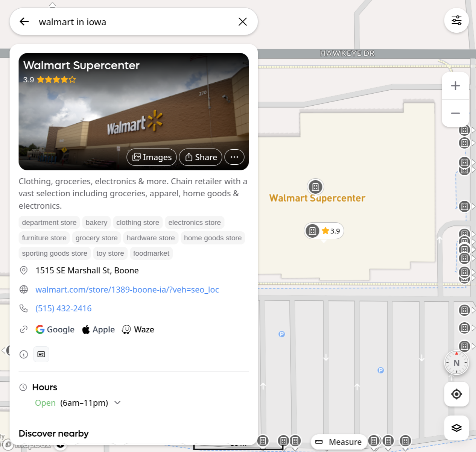Open the three-dot more options menu
The image size is (476, 452).
[x=234, y=157]
